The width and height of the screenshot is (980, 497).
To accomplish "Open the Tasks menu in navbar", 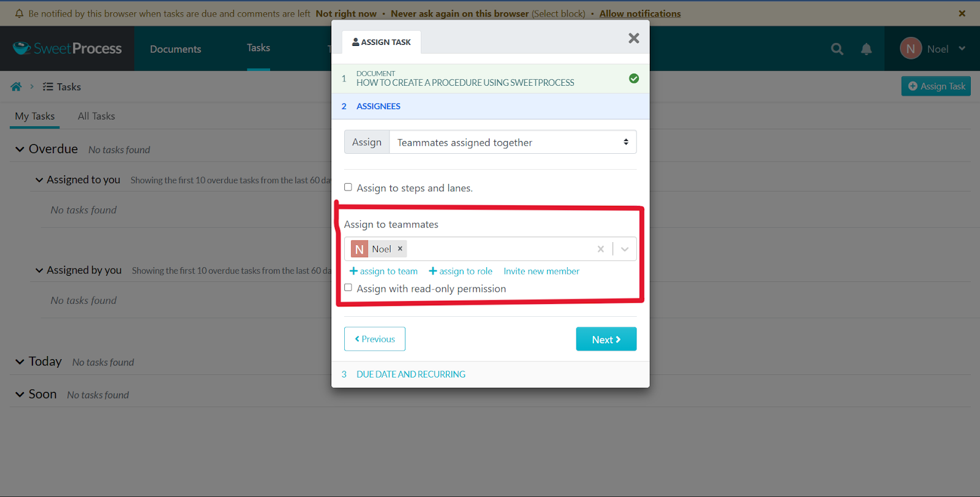I will pyautogui.click(x=258, y=48).
